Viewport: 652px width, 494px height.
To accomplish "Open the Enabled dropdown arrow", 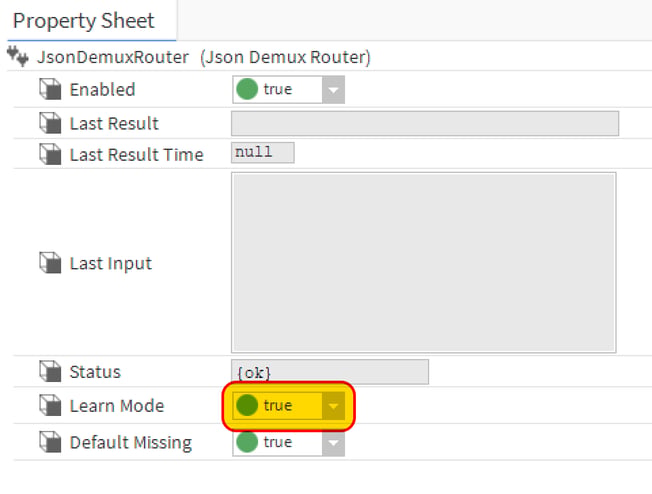I will click(x=333, y=89).
